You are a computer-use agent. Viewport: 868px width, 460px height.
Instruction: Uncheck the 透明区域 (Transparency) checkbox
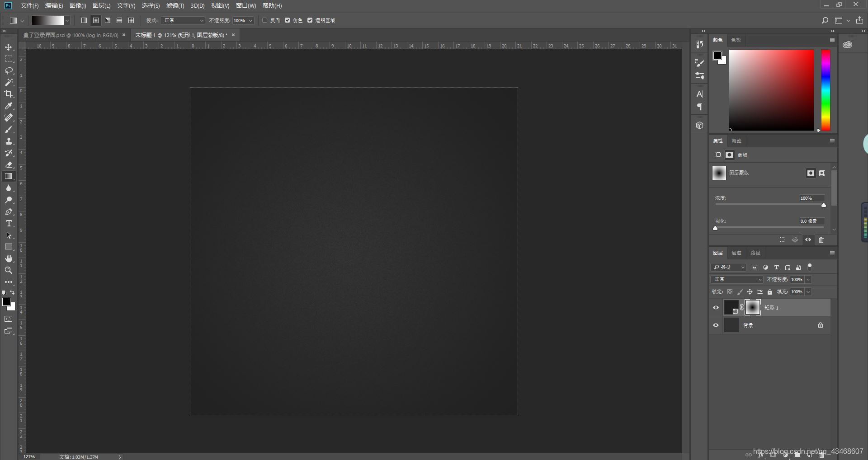310,20
